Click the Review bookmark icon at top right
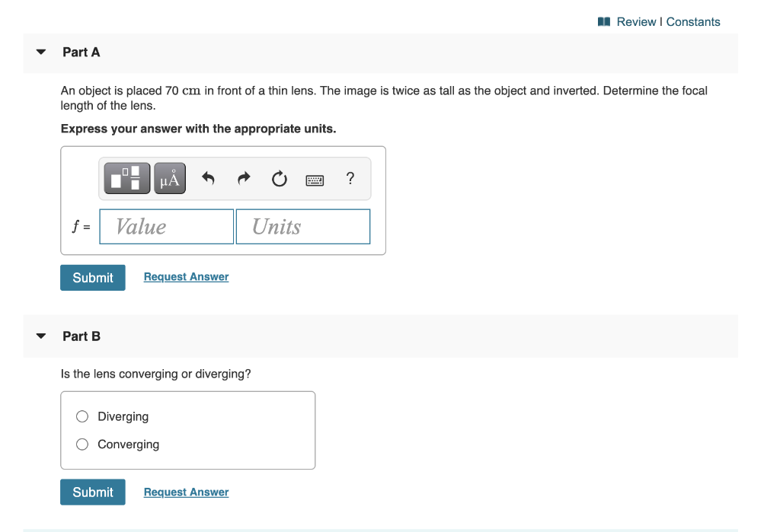The height and width of the screenshot is (532, 780). click(x=603, y=21)
